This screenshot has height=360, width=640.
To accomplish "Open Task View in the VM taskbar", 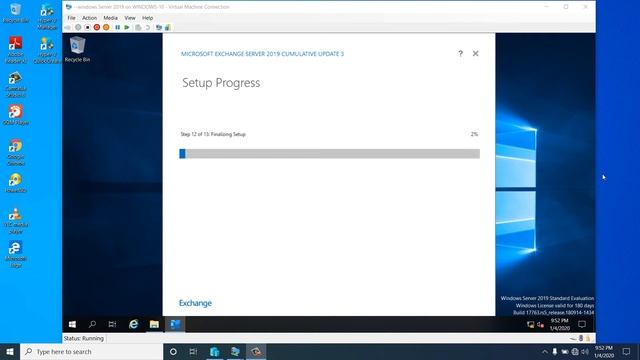I will [112, 324].
